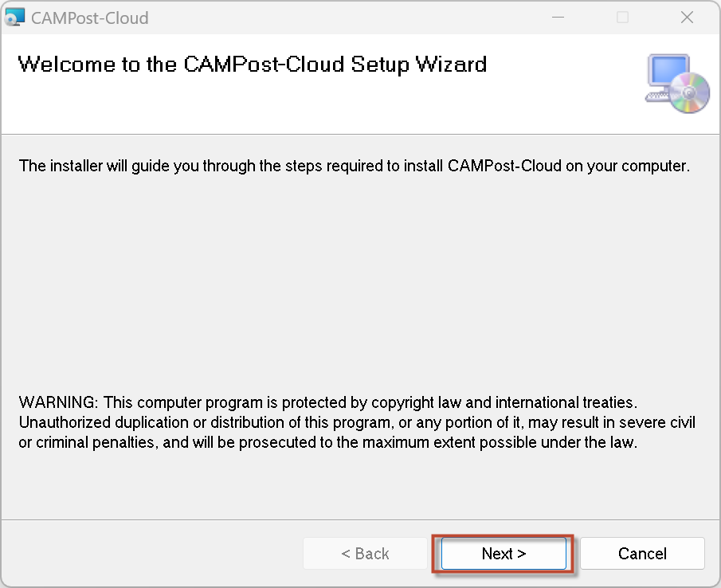Click the disabled maximize box in title bar

tap(622, 18)
